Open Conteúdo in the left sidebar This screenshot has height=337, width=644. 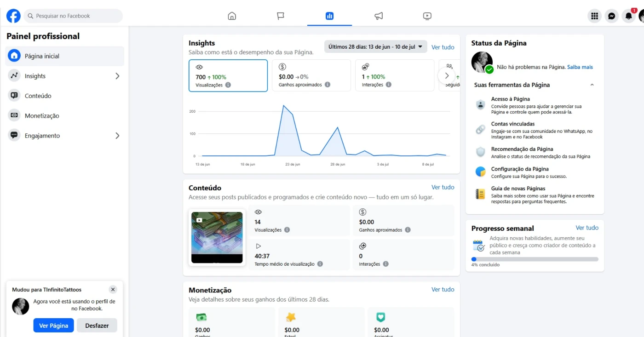tap(65, 96)
